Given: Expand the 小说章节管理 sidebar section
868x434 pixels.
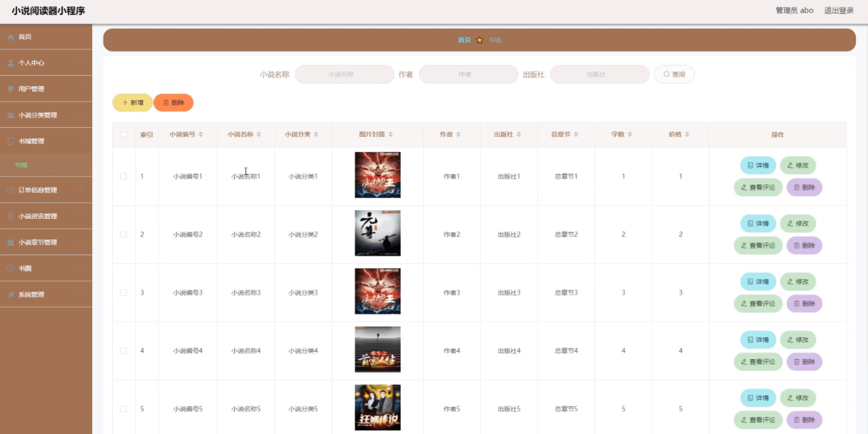Looking at the screenshot, I should pyautogui.click(x=46, y=243).
